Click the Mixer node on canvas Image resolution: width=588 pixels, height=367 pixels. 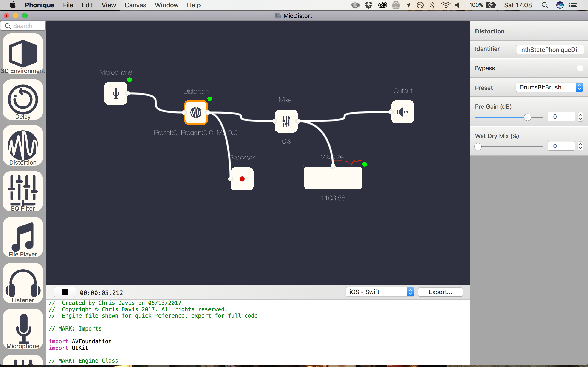(286, 121)
